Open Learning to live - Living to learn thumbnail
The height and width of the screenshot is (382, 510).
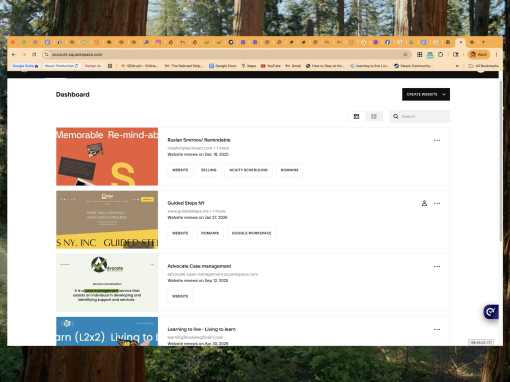[x=107, y=331]
